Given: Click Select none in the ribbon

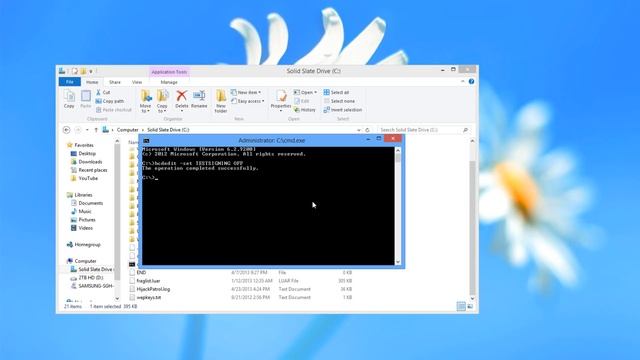Looking at the screenshot, I should point(339,101).
